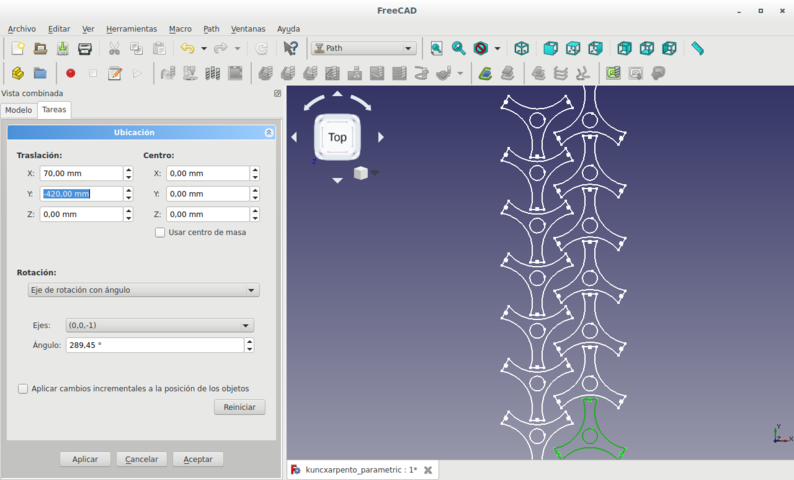Click the Aplicar button

click(85, 459)
